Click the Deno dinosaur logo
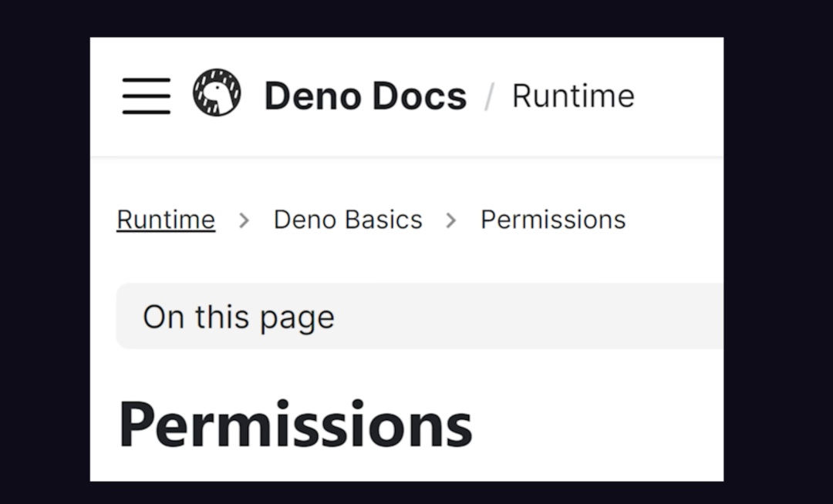833x504 pixels. click(x=217, y=92)
